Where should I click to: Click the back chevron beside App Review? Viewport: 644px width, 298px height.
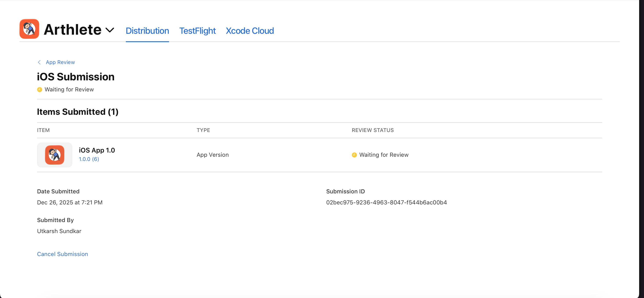click(39, 62)
